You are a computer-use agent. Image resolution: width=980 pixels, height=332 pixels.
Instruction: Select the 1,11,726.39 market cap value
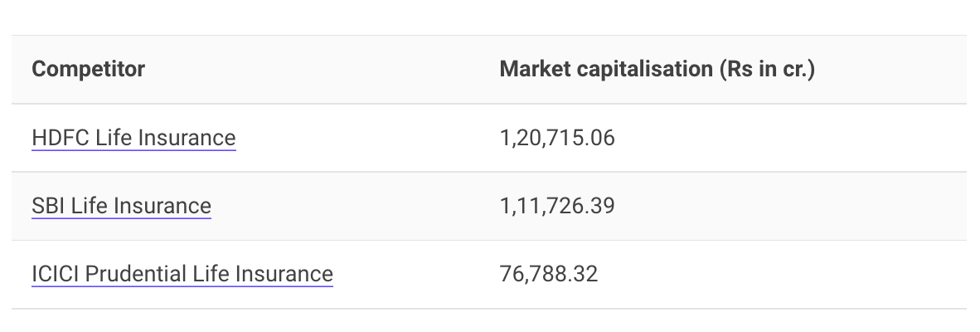(557, 207)
